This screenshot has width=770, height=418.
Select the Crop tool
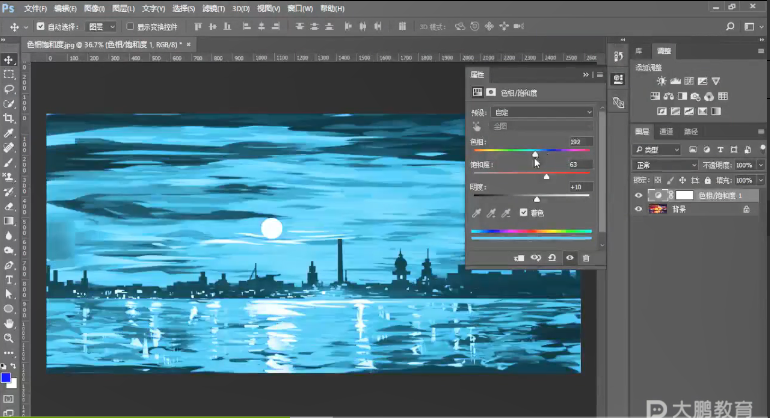[x=9, y=117]
